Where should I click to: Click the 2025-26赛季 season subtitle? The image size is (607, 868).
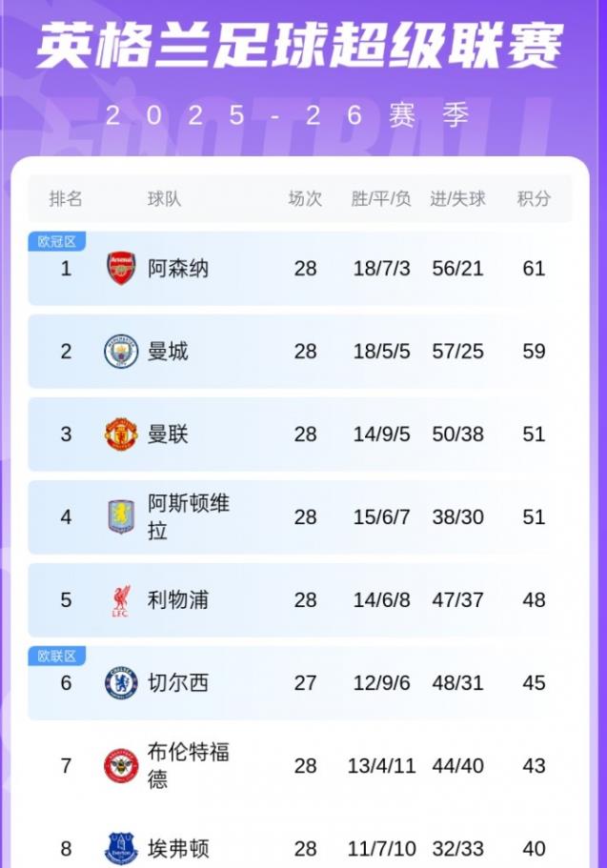288,116
